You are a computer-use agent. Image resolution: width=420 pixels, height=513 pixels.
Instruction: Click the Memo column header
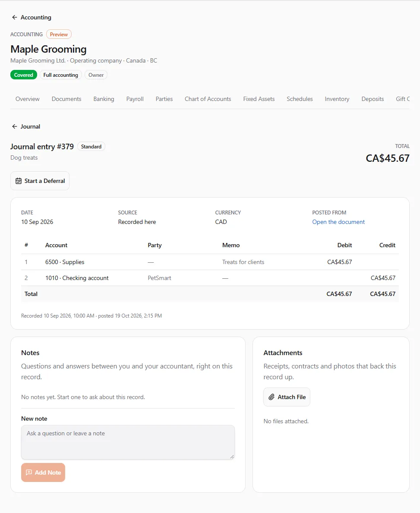231,245
